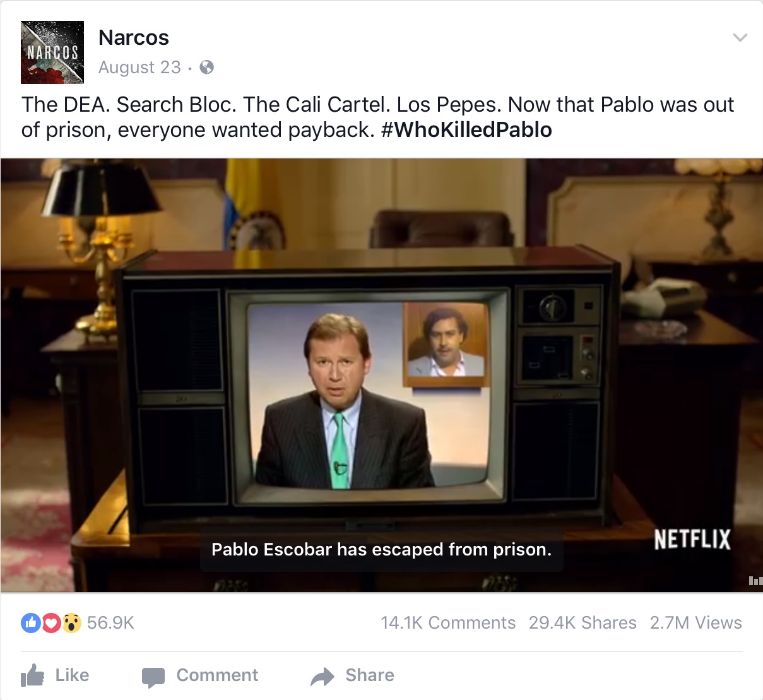Share the Narcos post
Screen dimensions: 763x700
pyautogui.click(x=352, y=675)
